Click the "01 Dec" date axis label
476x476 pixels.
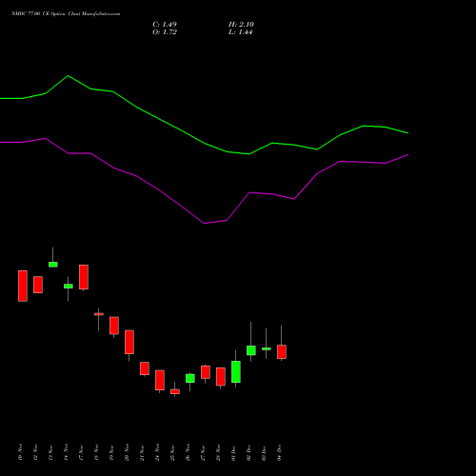click(233, 452)
